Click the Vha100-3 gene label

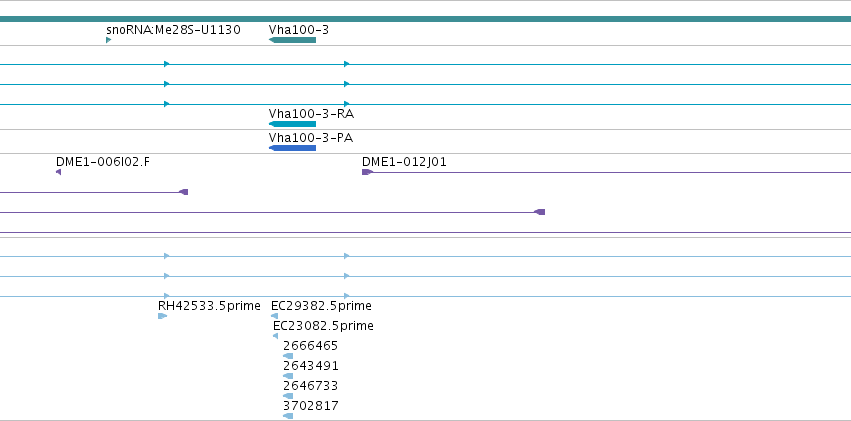tap(299, 30)
